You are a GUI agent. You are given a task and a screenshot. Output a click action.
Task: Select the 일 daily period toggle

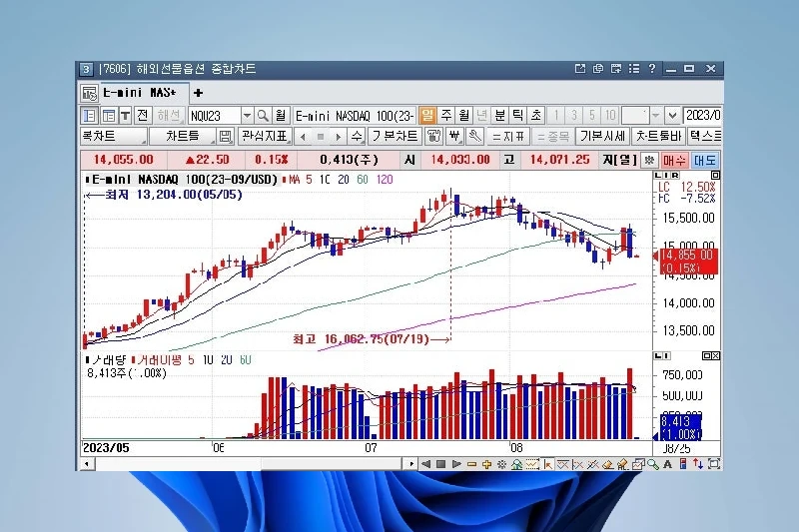click(427, 115)
